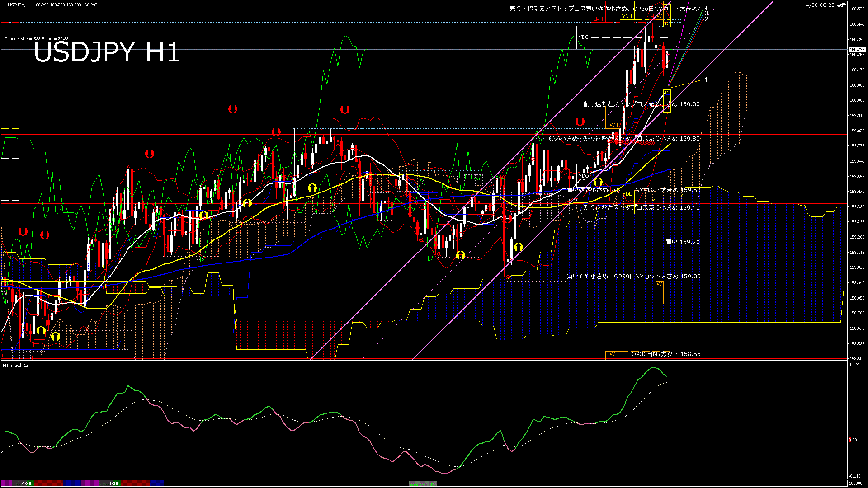Image resolution: width=868 pixels, height=488 pixels.
Task: Click the red down arrow nearest LWH label
Action: pos(580,122)
